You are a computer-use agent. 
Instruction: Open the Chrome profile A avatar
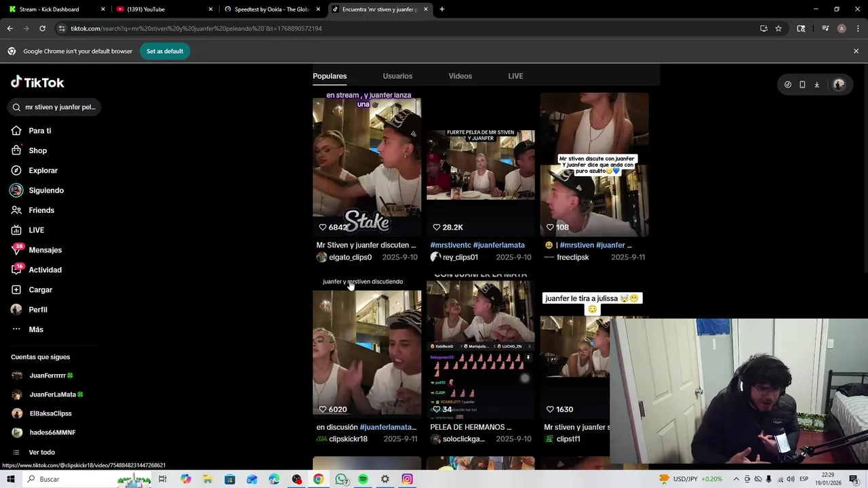click(842, 28)
